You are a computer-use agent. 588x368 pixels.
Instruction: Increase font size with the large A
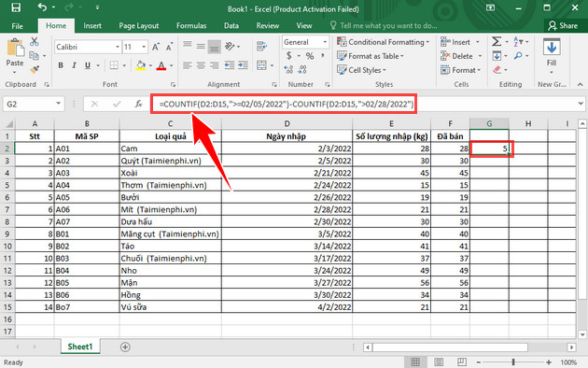tap(156, 47)
